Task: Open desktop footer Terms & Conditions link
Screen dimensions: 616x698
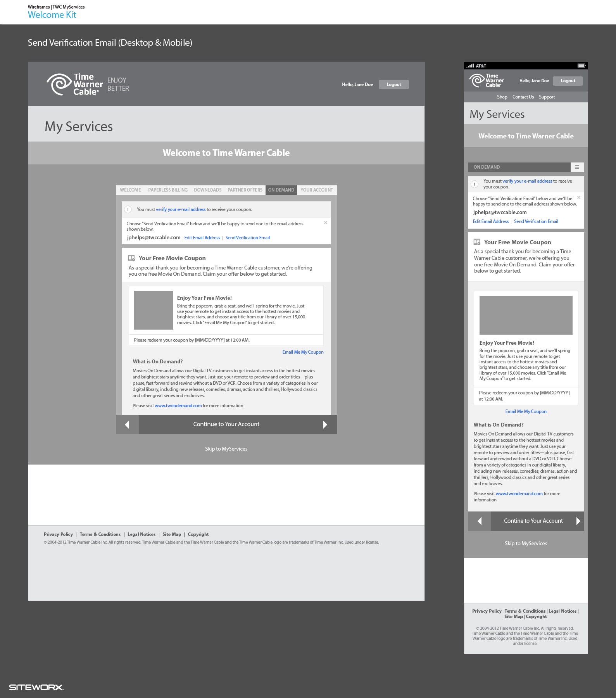Action: point(100,534)
